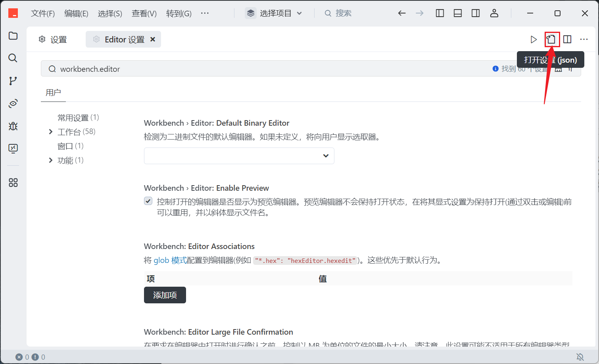Open the 查看(V) menu
The image size is (599, 364).
click(x=144, y=13)
